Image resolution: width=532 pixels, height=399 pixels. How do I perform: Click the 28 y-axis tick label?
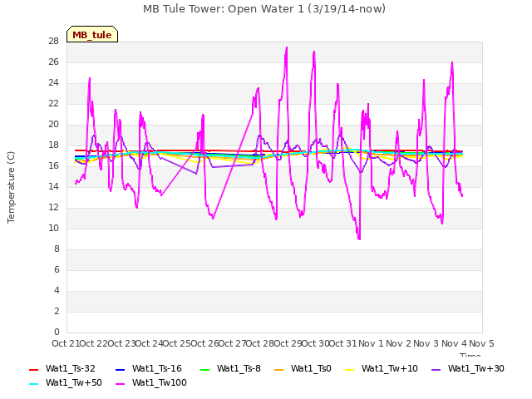pyautogui.click(x=53, y=41)
